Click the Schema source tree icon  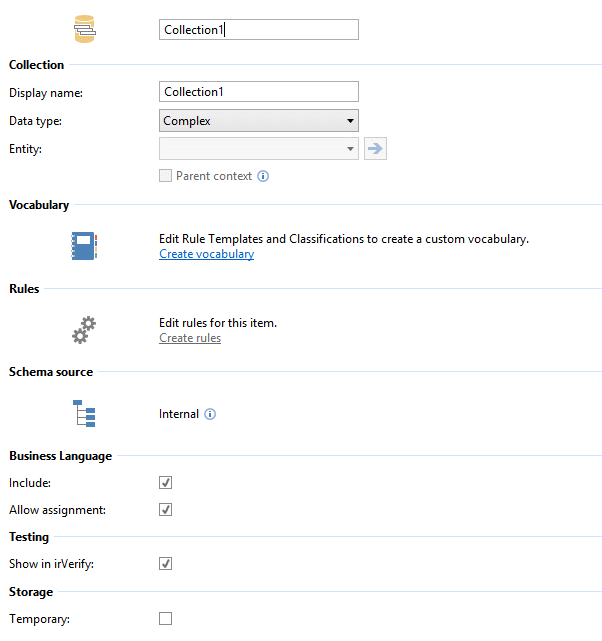tap(84, 414)
